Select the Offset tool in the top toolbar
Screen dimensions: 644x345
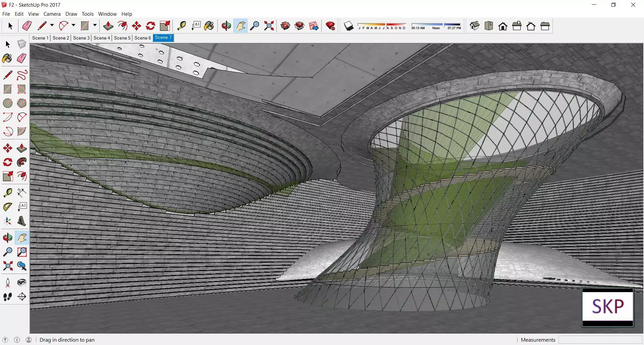[122, 26]
